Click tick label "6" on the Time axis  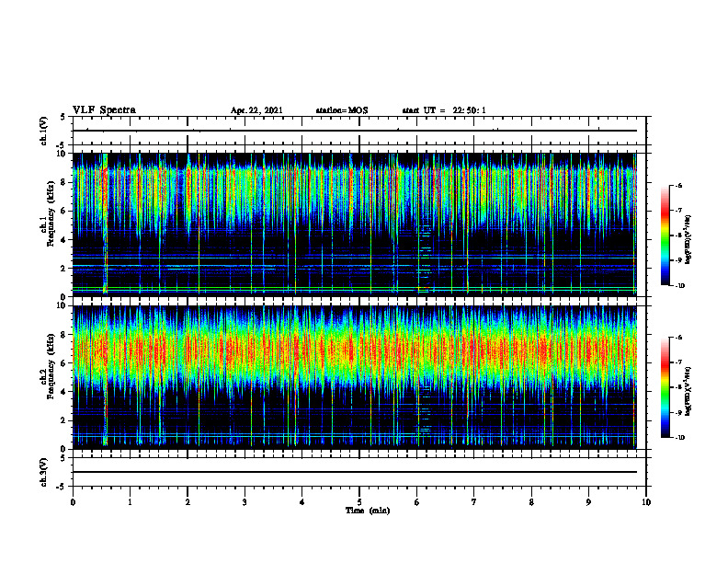[x=417, y=502]
